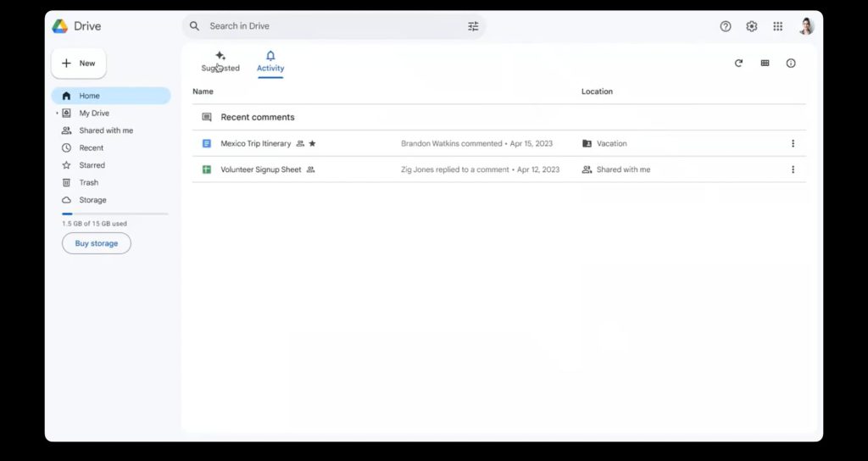
Task: Open the Settings gear icon
Action: 752,26
